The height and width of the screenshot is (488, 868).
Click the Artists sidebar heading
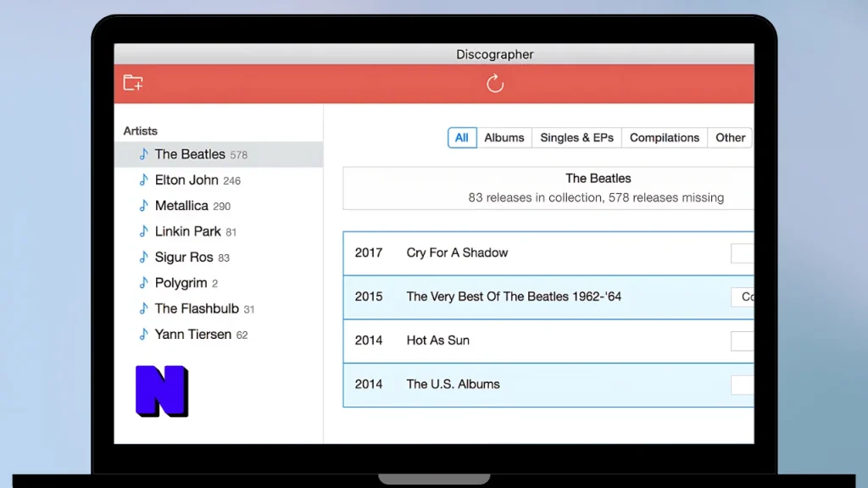[140, 131]
